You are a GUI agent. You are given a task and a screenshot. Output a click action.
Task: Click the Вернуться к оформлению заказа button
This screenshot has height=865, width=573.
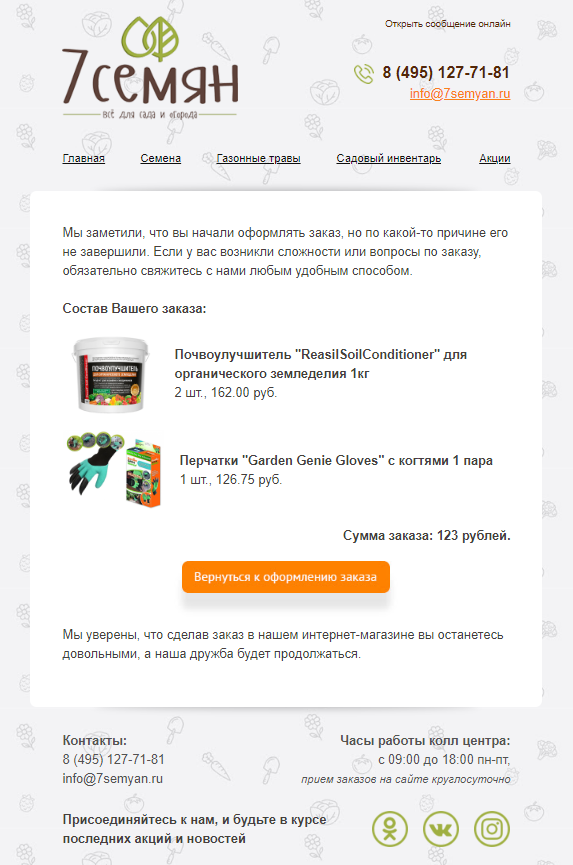pos(286,577)
